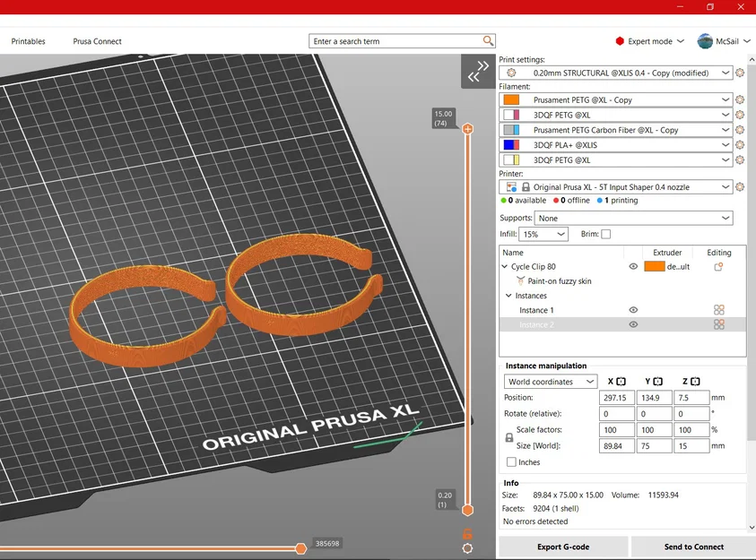Open settings gear for first 3DQF PETG @XL
This screenshot has width=756, height=560.
(740, 115)
